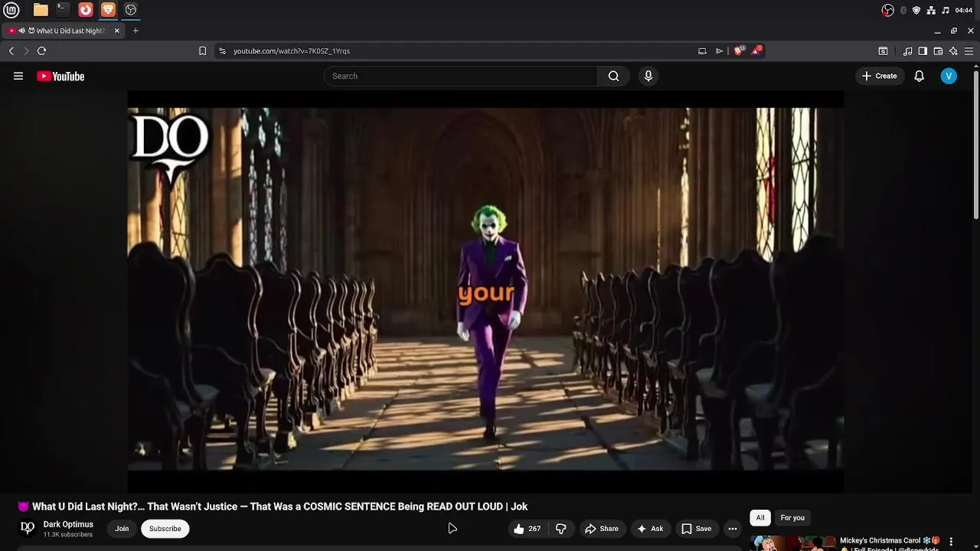Open the Brave playlist music icon
This screenshot has height=551, width=980.
(x=908, y=51)
